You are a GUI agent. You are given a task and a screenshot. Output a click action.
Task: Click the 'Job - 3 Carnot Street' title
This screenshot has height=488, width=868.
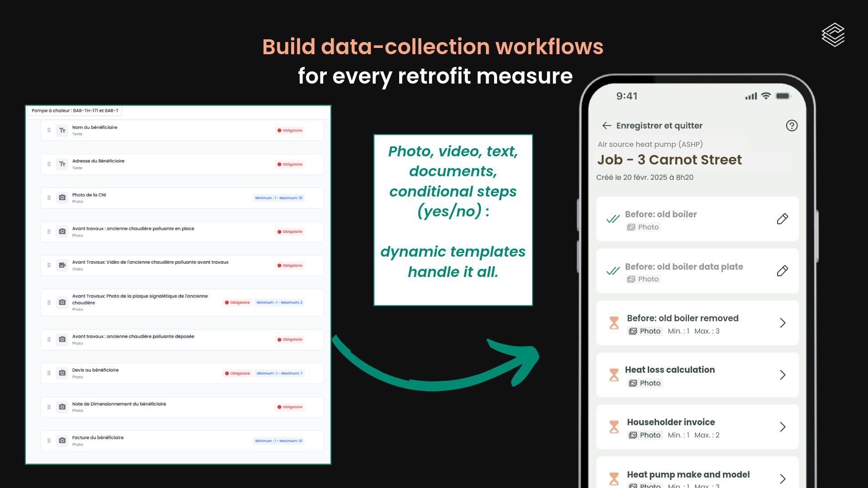669,160
